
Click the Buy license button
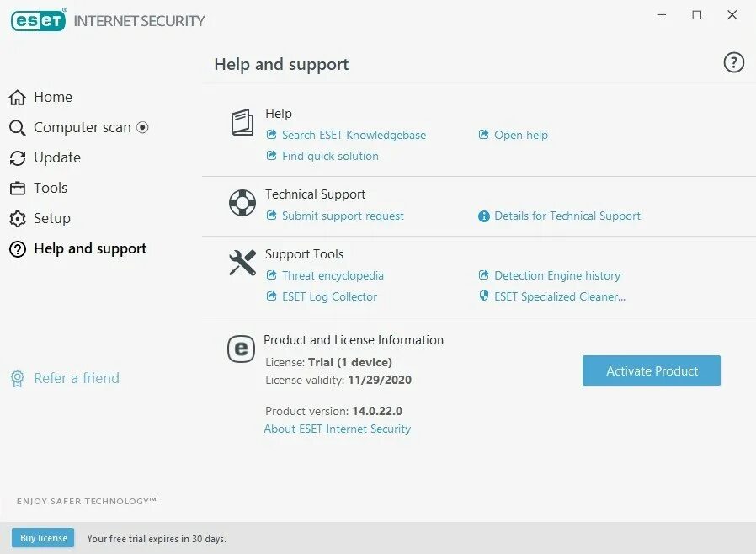click(x=43, y=538)
